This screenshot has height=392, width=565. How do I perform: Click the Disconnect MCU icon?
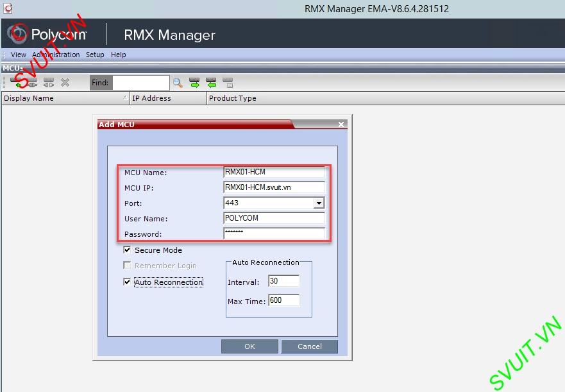pos(49,83)
